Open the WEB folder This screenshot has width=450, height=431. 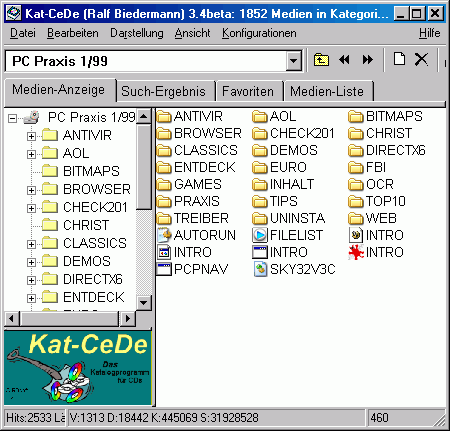click(372, 218)
